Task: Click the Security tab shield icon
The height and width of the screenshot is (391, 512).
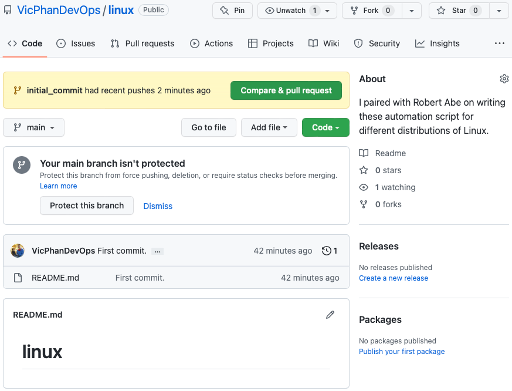Action: tap(358, 44)
